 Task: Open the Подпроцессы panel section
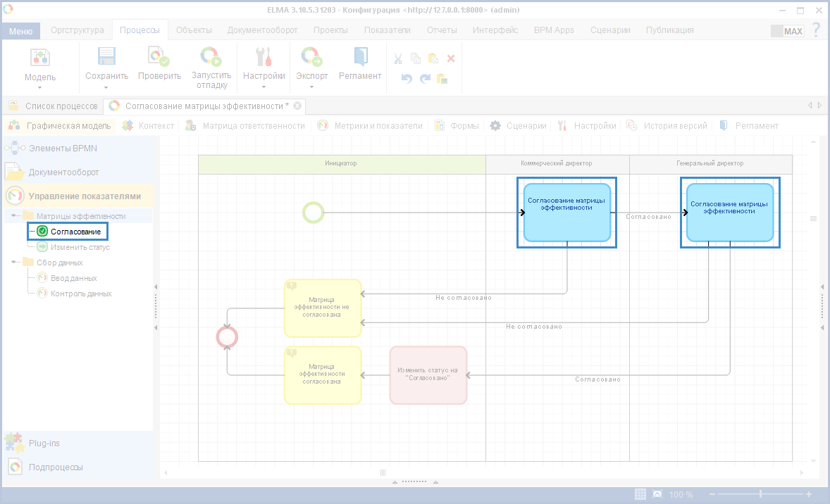[x=55, y=467]
